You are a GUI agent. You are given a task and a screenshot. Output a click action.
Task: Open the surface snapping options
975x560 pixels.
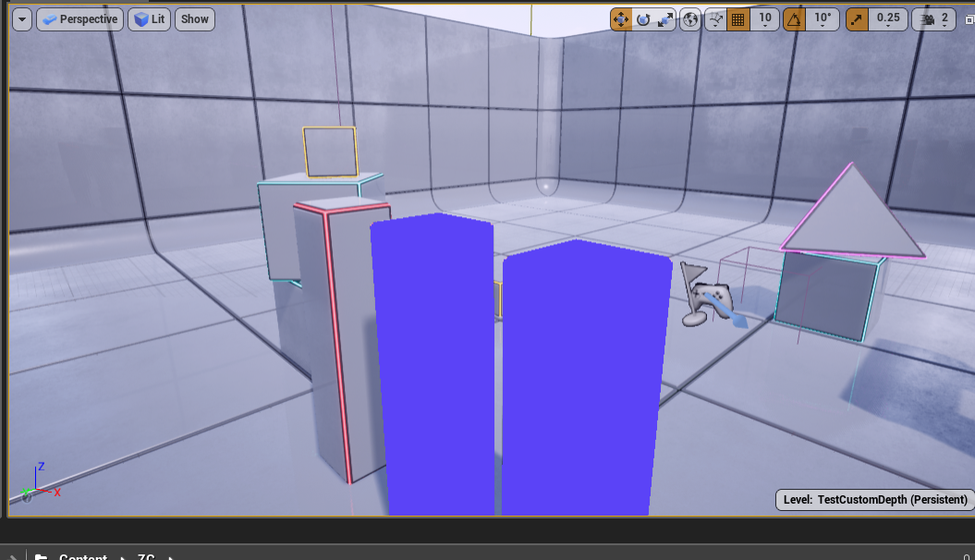716,18
